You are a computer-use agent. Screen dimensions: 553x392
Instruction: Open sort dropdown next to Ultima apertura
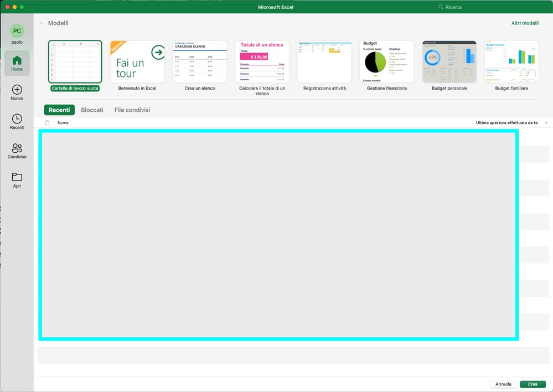pos(546,123)
